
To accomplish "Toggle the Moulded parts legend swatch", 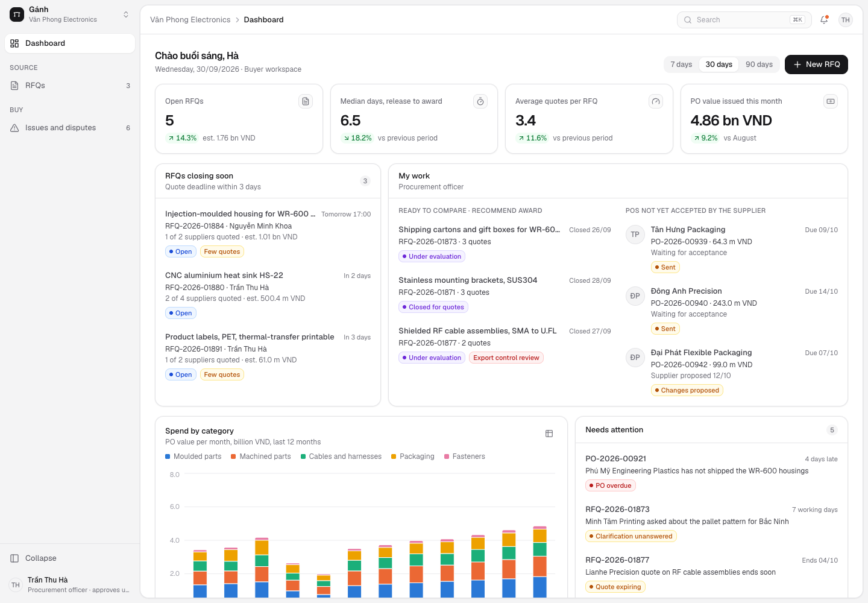I will pyautogui.click(x=168, y=456).
